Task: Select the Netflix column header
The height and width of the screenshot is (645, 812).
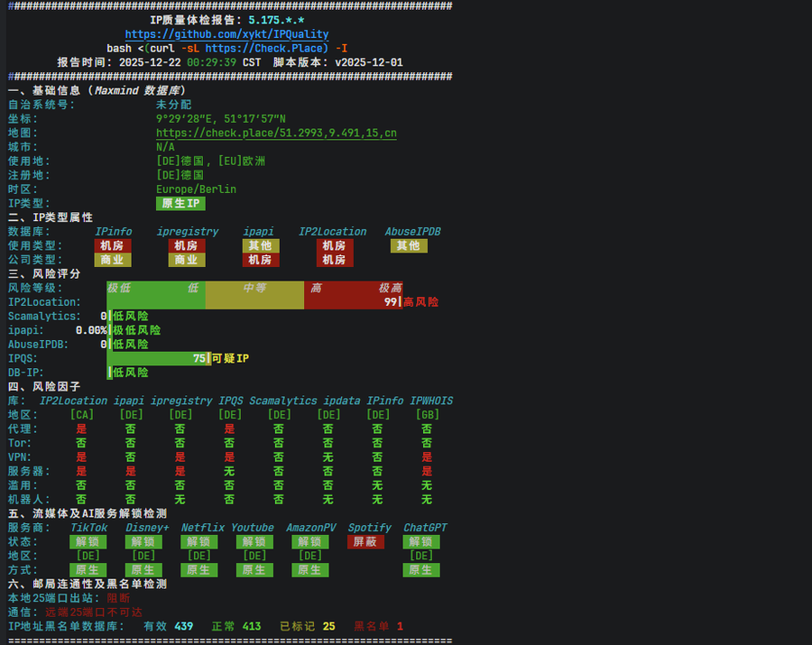Action: pyautogui.click(x=202, y=528)
